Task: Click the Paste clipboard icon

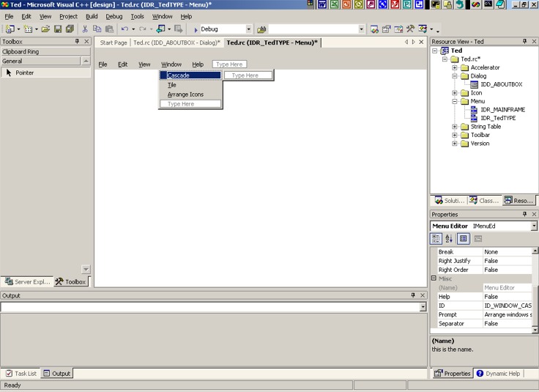Action: (x=109, y=29)
